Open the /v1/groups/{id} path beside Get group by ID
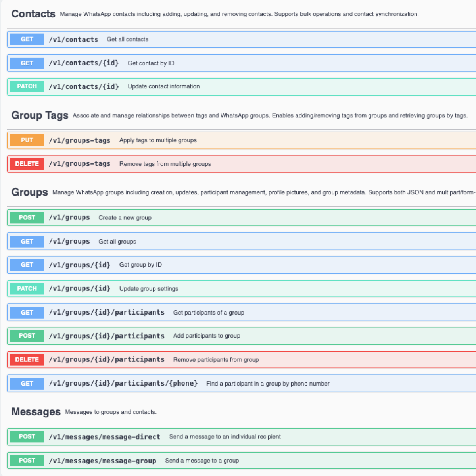 click(x=80, y=265)
